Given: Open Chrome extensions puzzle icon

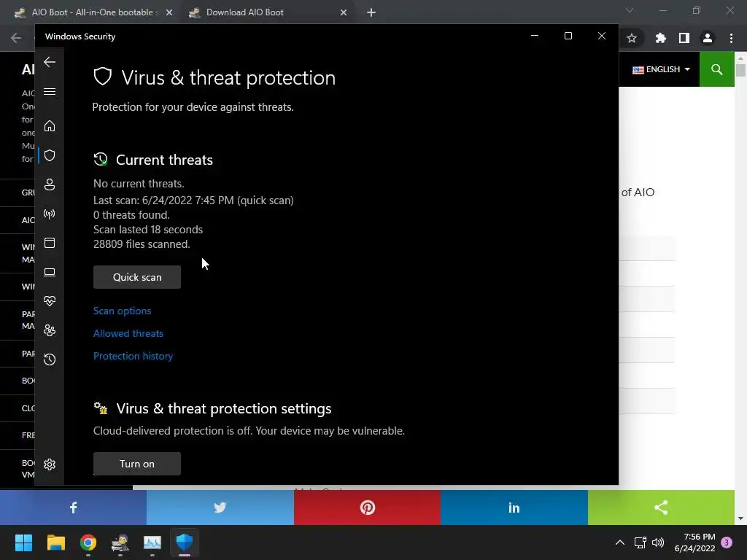Looking at the screenshot, I should tap(660, 38).
